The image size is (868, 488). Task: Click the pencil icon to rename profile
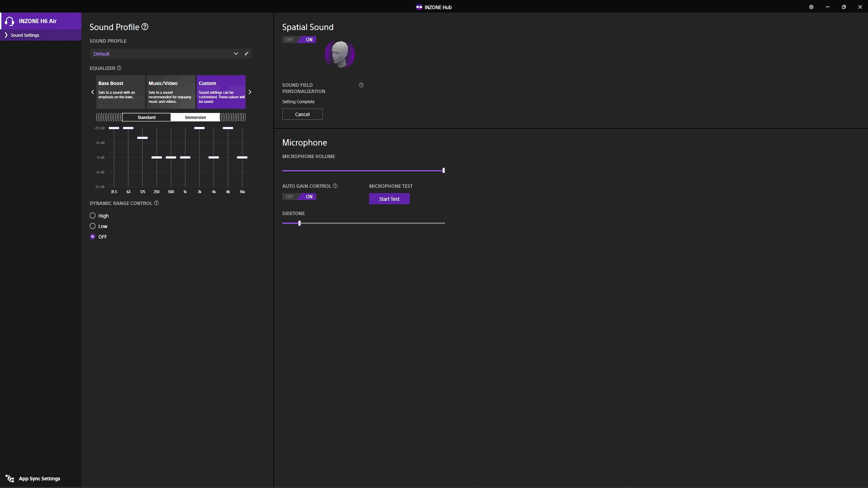(247, 53)
